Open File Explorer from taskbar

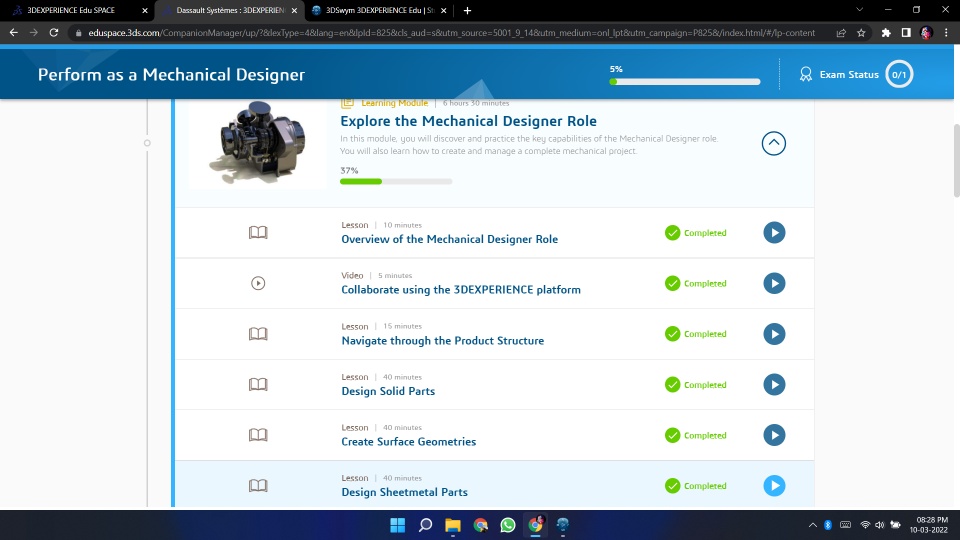[452, 525]
